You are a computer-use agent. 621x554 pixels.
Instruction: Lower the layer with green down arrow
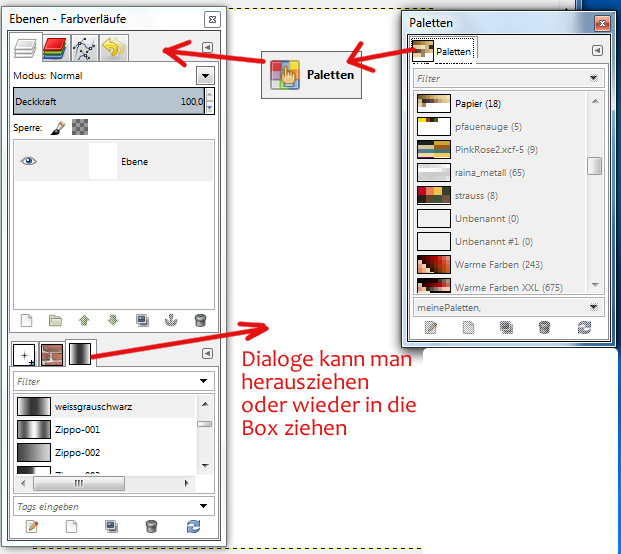pos(113,320)
